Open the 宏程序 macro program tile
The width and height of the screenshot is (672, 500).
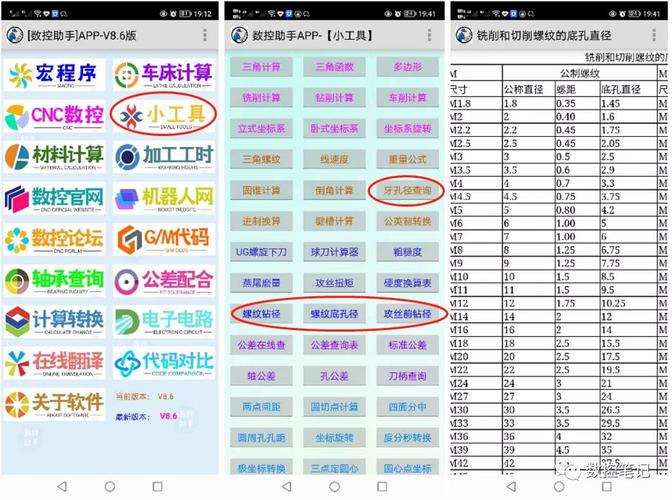[x=54, y=75]
